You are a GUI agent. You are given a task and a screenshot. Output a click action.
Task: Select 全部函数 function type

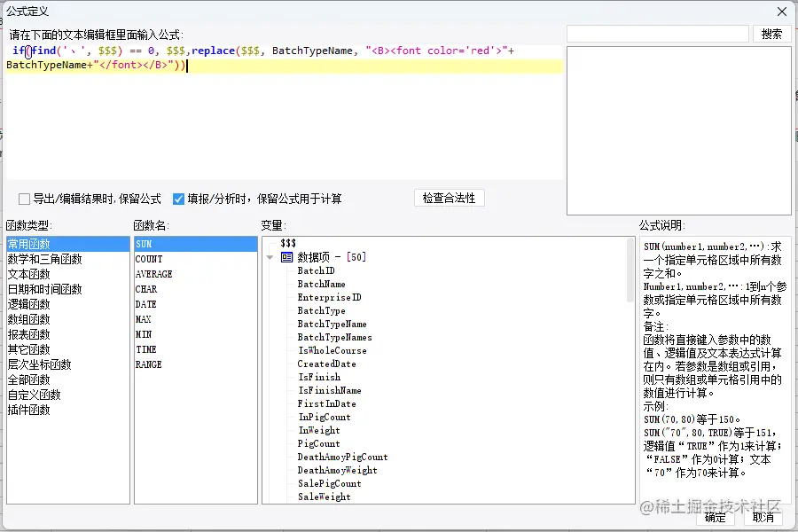coord(67,379)
